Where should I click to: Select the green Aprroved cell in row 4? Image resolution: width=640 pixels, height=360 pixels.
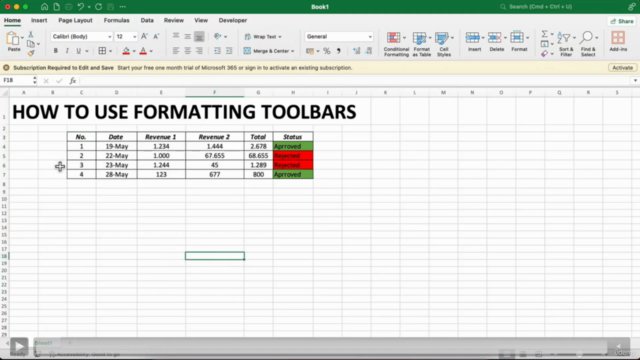coord(293,146)
